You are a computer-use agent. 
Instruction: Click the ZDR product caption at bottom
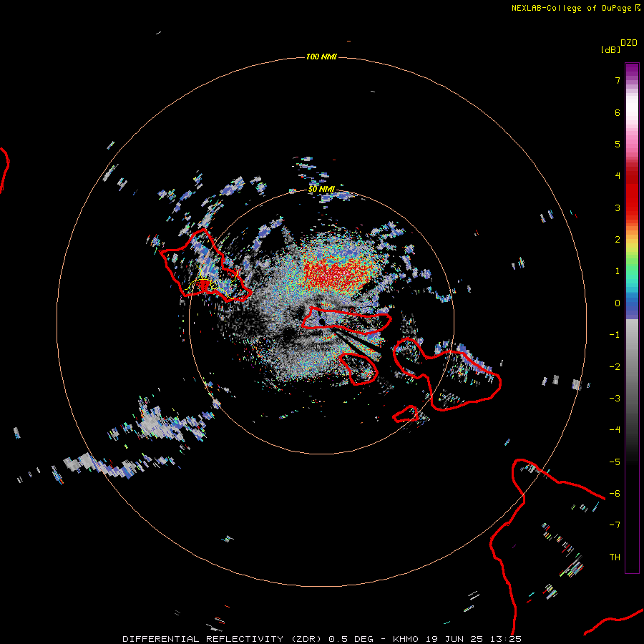click(x=322, y=639)
